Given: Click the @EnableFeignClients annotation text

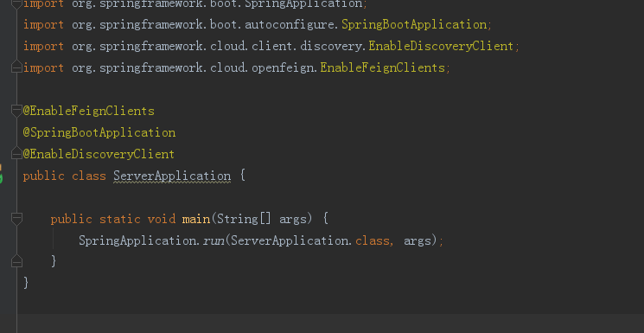Looking at the screenshot, I should point(89,111).
